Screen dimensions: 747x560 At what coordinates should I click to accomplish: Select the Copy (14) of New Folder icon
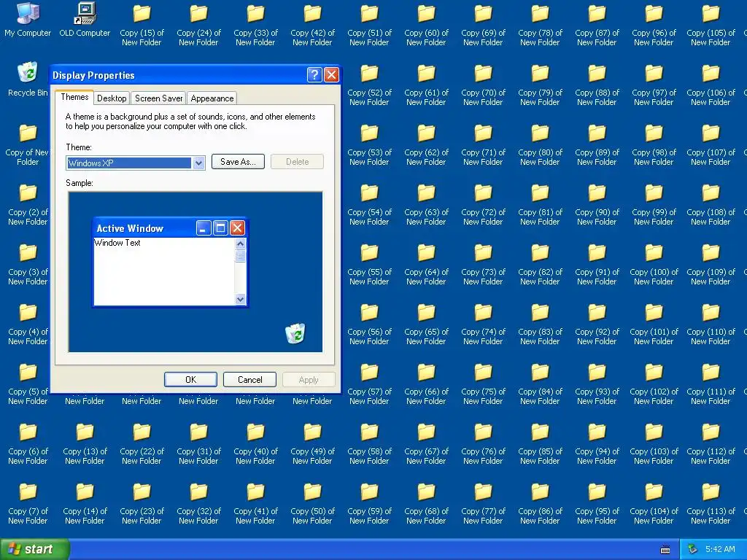point(85,503)
